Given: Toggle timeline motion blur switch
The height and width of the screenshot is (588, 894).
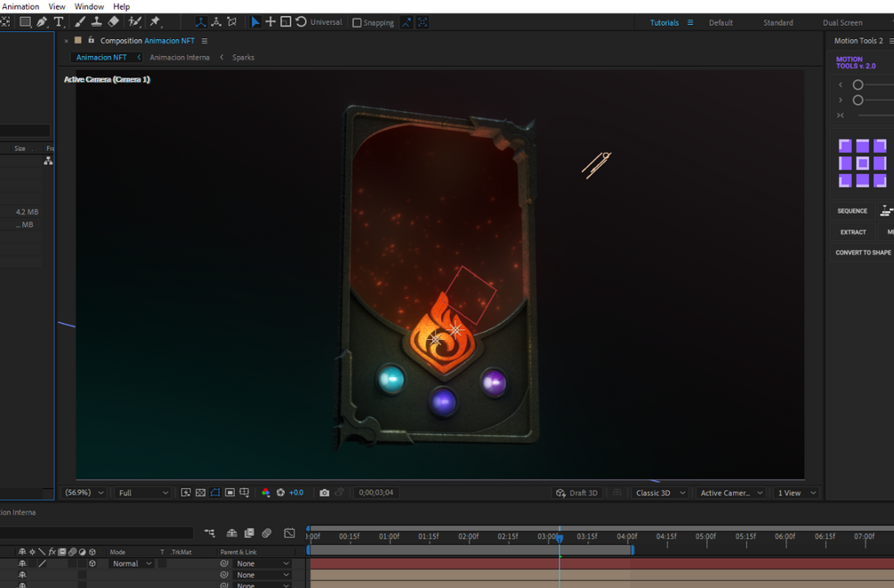Looking at the screenshot, I should pos(266,533).
